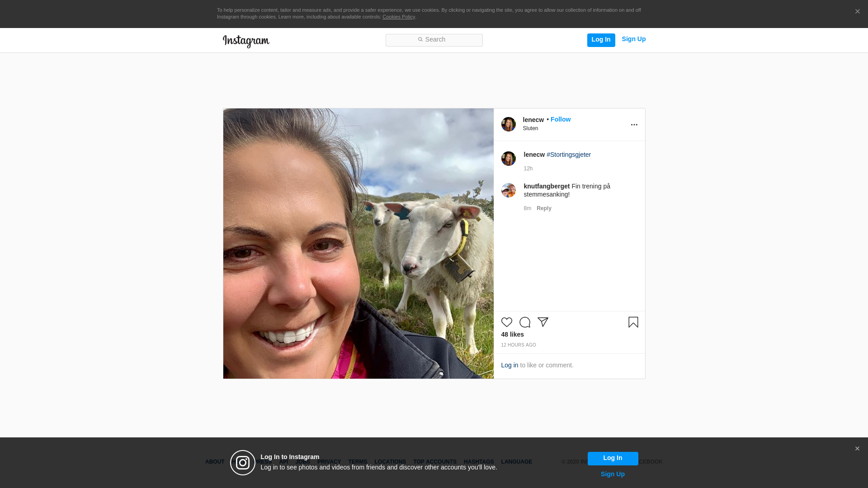The width and height of the screenshot is (868, 488).
Task: Open knutfangberget's avatar in the comments
Action: tap(508, 190)
